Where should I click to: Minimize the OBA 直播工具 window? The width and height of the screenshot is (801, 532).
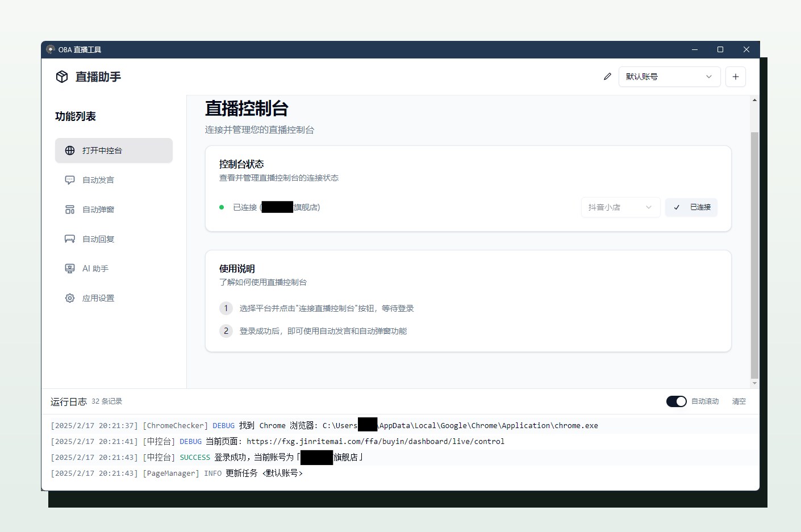pyautogui.click(x=694, y=49)
